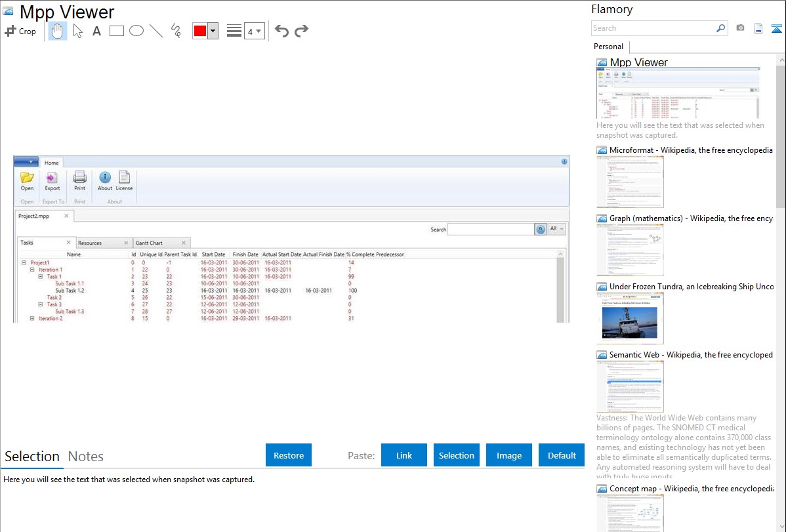The height and width of the screenshot is (532, 786).
Task: Collapse the Task 3 tree node
Action: point(41,304)
